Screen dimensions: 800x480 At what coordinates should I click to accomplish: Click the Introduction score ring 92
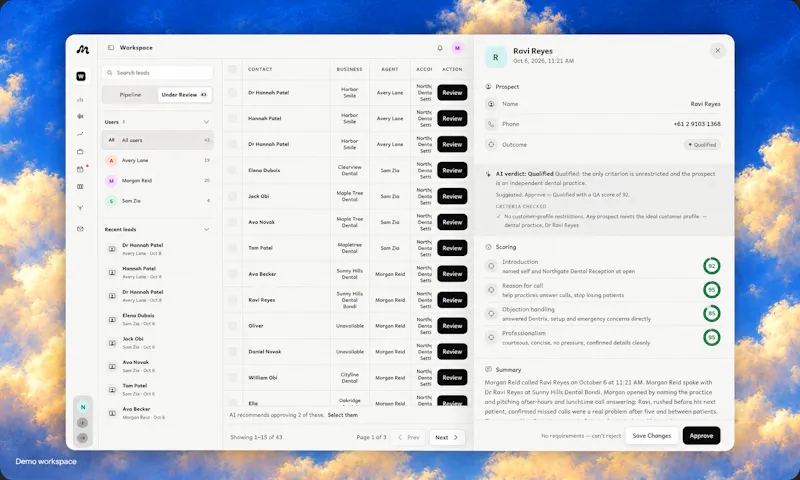[711, 266]
